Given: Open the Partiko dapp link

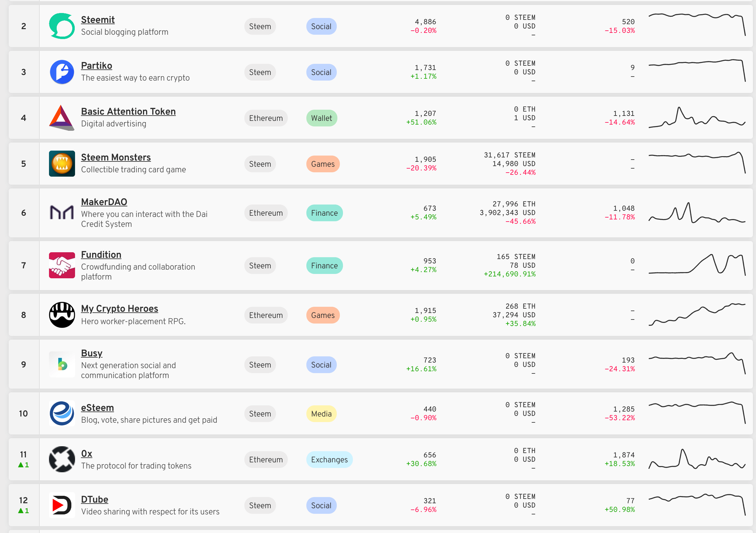Looking at the screenshot, I should [x=96, y=65].
